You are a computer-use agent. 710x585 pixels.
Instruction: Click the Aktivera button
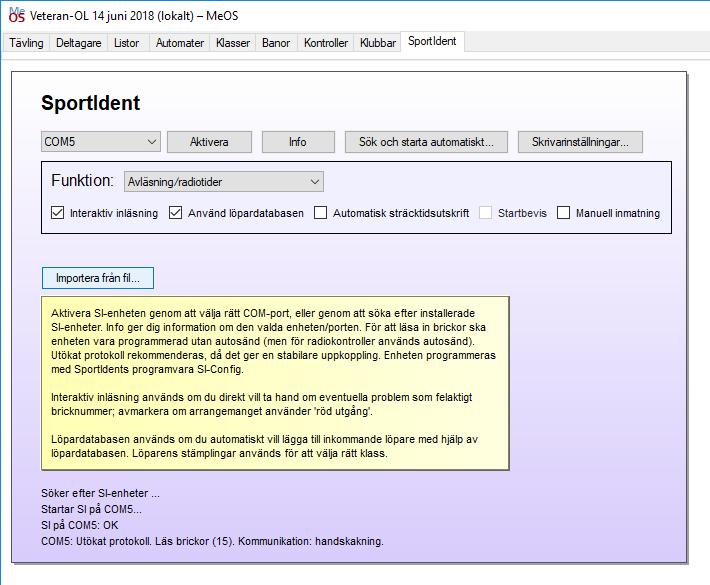click(x=209, y=142)
